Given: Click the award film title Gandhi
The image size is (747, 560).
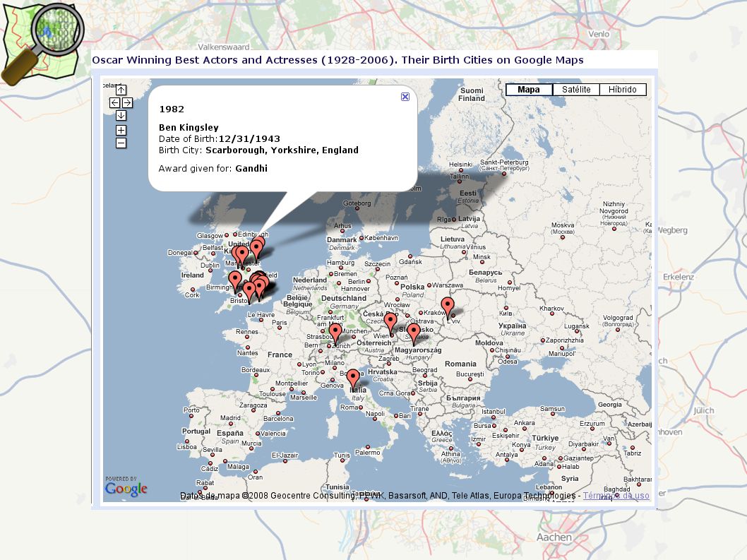Looking at the screenshot, I should 251,168.
